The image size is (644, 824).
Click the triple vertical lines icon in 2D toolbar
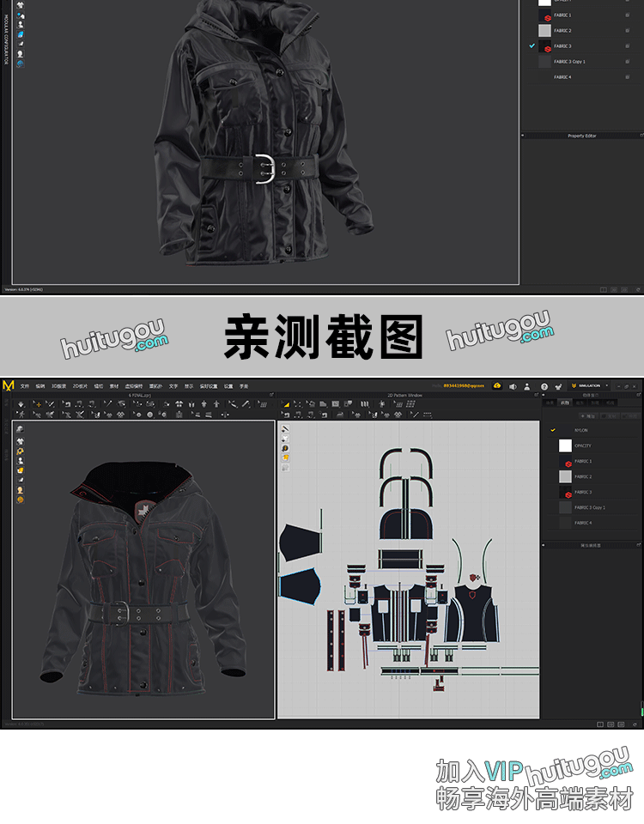364,404
